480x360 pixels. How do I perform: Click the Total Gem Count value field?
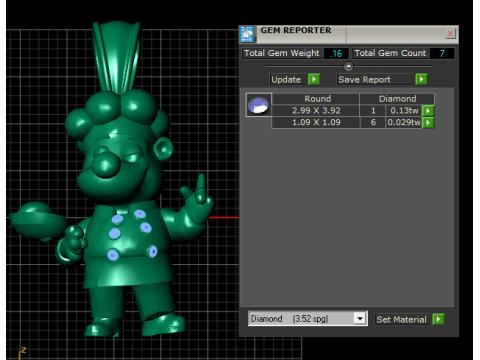click(442, 53)
